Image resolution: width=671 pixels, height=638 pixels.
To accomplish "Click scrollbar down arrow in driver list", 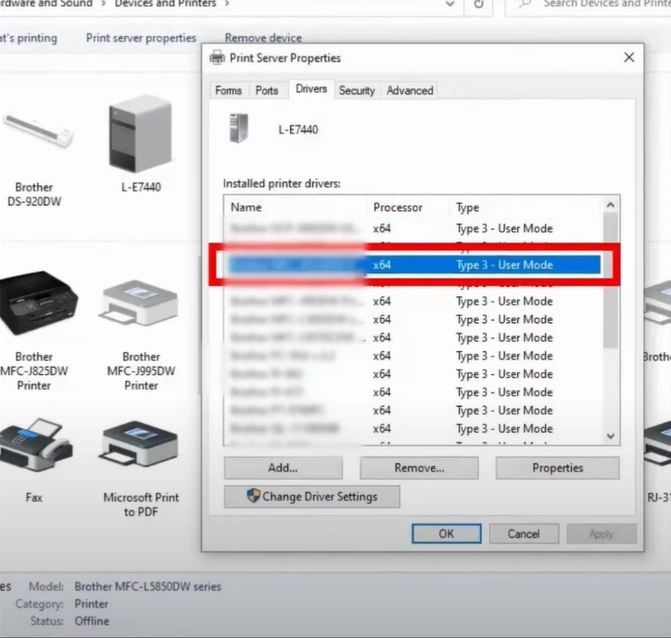I will point(610,436).
